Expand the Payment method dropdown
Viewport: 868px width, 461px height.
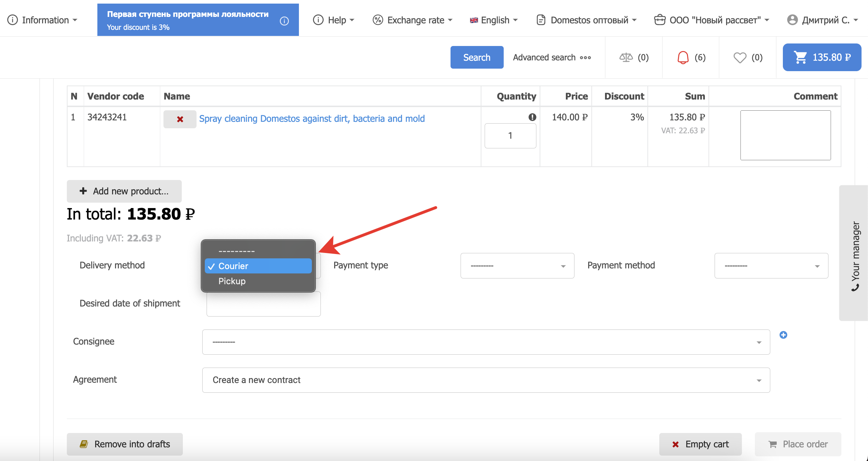click(x=771, y=266)
